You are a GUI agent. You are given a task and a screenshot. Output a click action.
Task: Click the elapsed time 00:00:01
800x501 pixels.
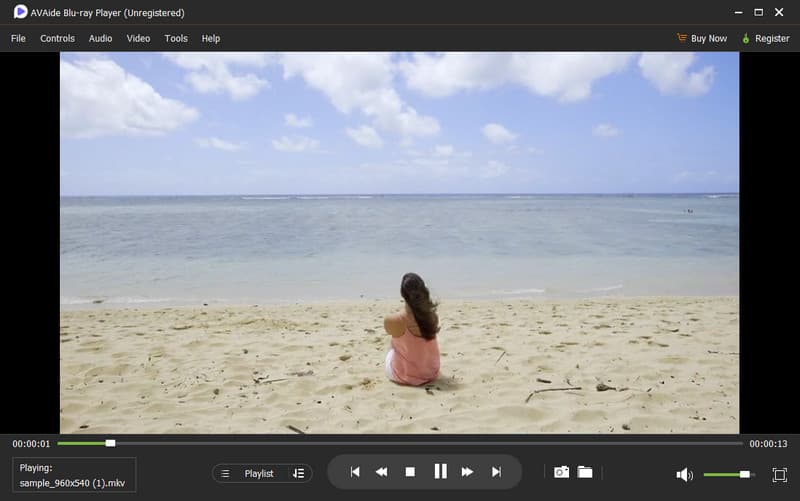click(x=31, y=444)
